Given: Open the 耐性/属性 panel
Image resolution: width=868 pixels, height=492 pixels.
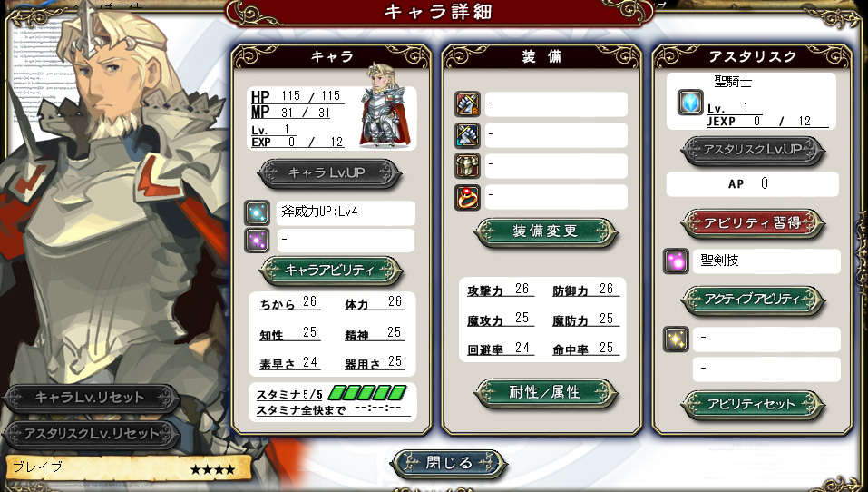Looking at the screenshot, I should (546, 393).
